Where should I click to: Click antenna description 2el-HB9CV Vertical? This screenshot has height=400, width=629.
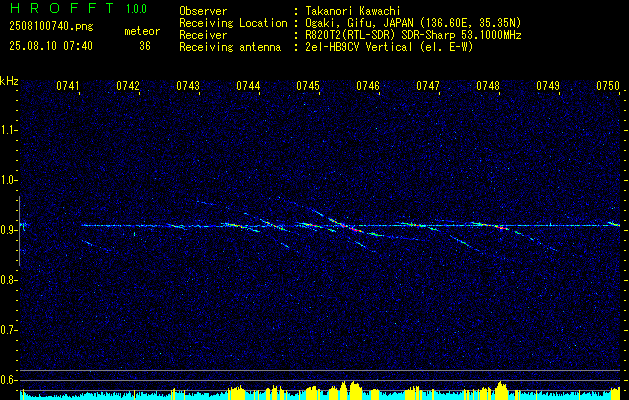[360, 47]
